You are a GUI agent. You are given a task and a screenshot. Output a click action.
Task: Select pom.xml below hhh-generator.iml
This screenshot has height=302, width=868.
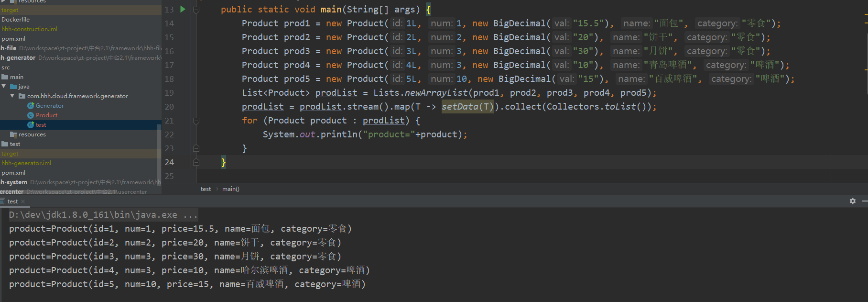point(13,173)
